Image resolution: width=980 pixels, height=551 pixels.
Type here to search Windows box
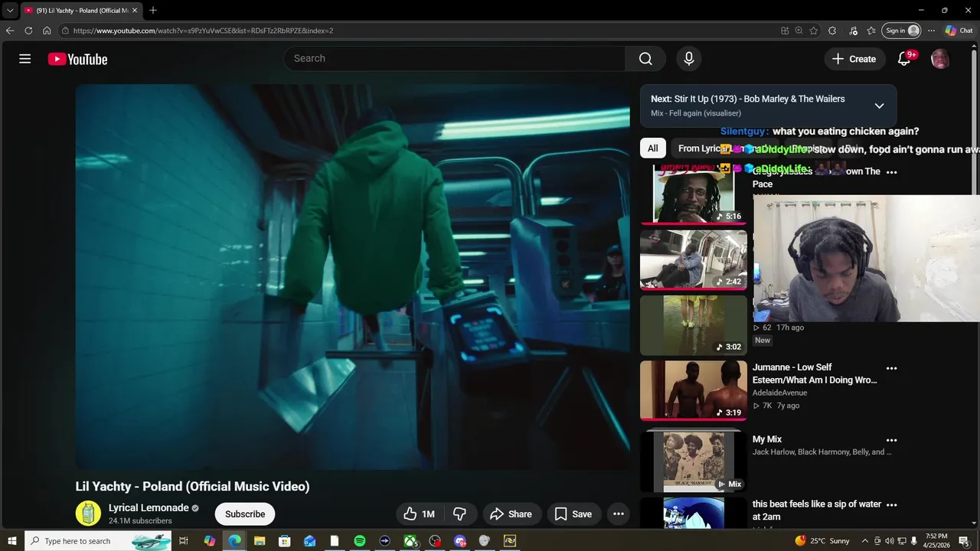(100, 541)
